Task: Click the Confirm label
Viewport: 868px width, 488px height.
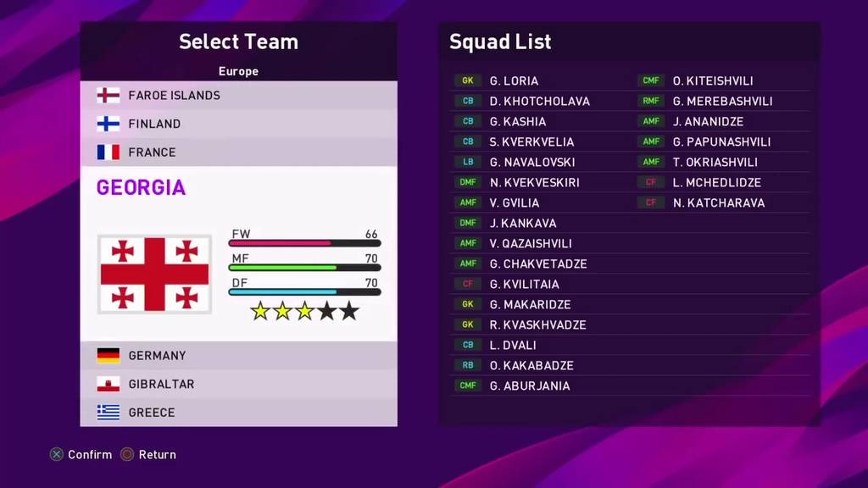Action: pos(90,455)
